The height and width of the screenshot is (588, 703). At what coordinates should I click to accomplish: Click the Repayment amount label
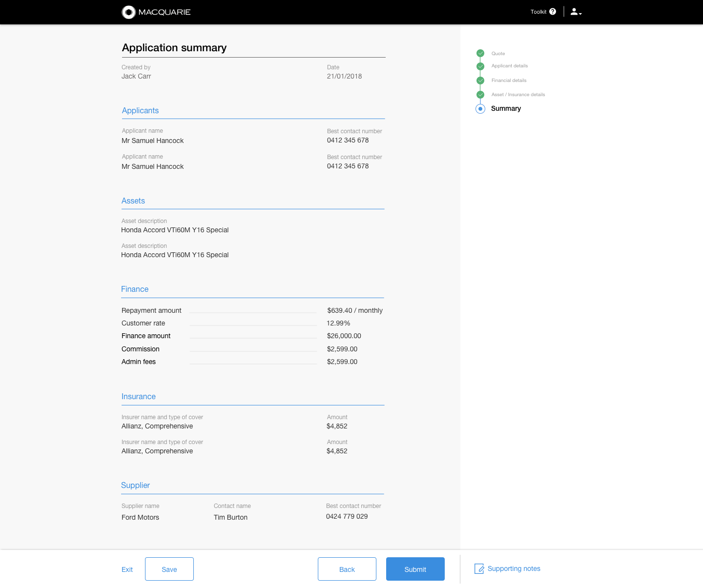pyautogui.click(x=151, y=310)
